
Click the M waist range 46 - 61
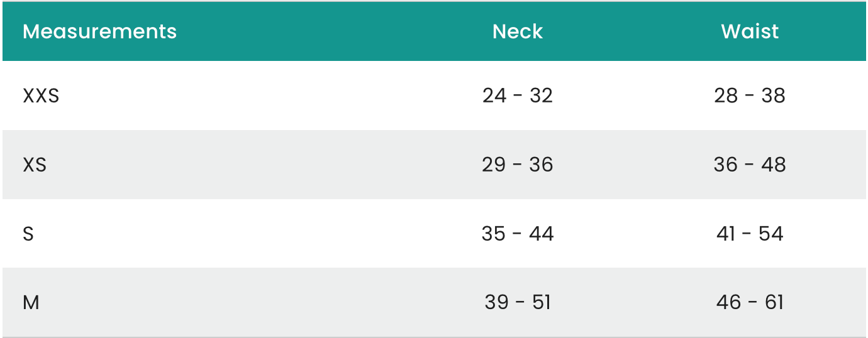click(750, 302)
